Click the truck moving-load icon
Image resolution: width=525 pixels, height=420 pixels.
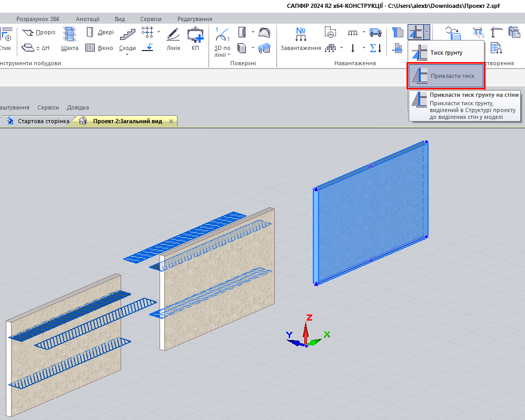(x=375, y=32)
